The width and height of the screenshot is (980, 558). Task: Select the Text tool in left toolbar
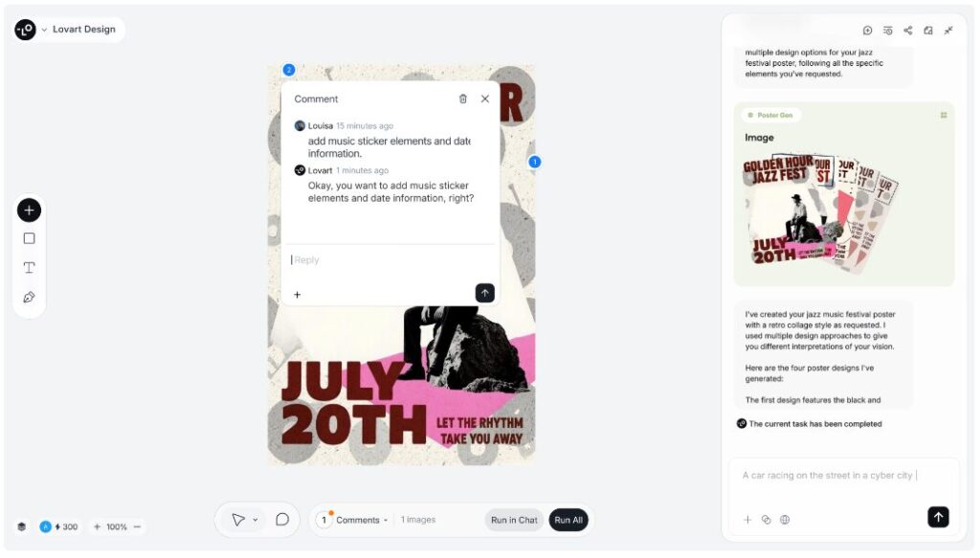pyautogui.click(x=29, y=268)
